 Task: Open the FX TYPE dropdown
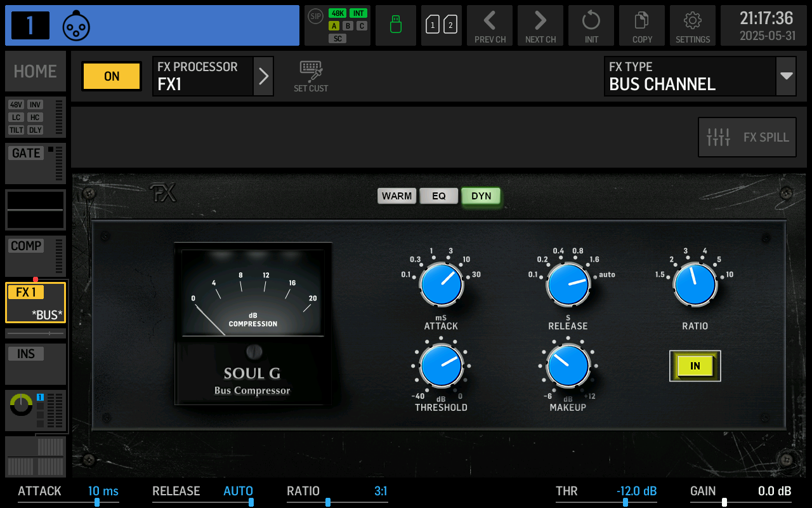[x=785, y=76]
